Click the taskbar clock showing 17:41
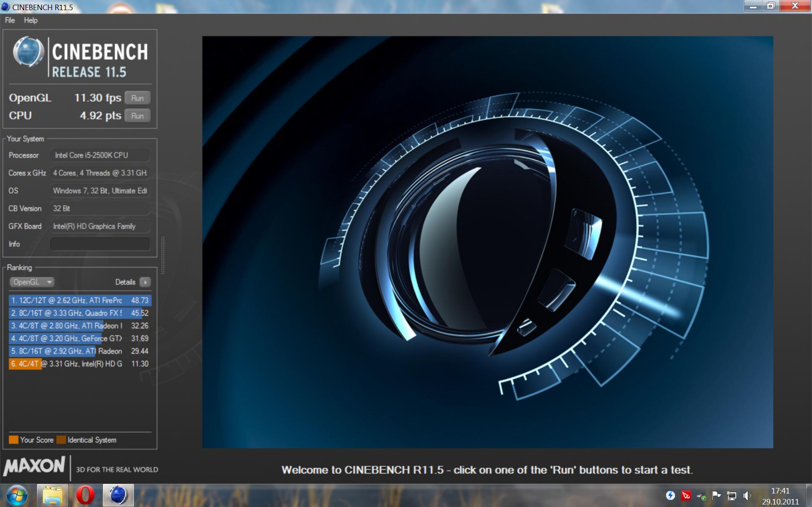The image size is (812, 507). [780, 496]
